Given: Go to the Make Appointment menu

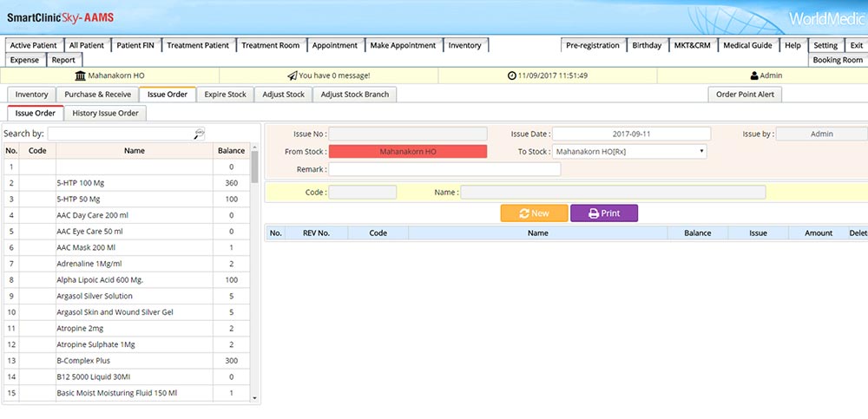Looking at the screenshot, I should click(404, 45).
